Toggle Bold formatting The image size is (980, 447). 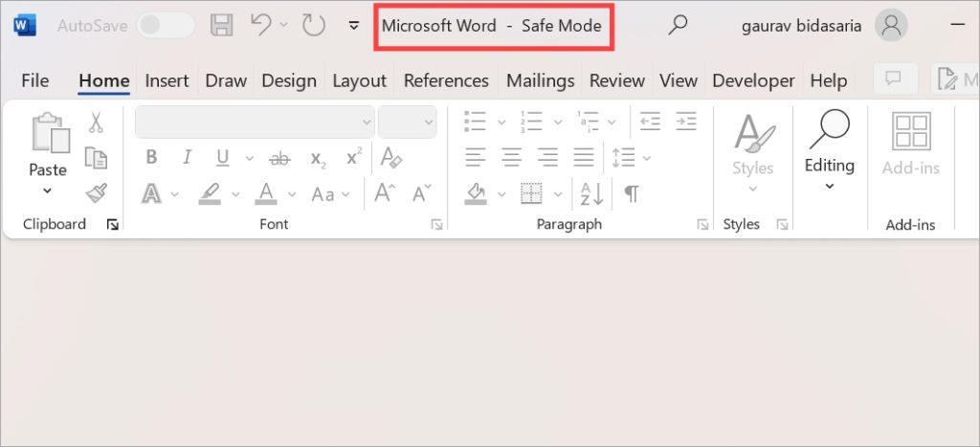coord(151,157)
